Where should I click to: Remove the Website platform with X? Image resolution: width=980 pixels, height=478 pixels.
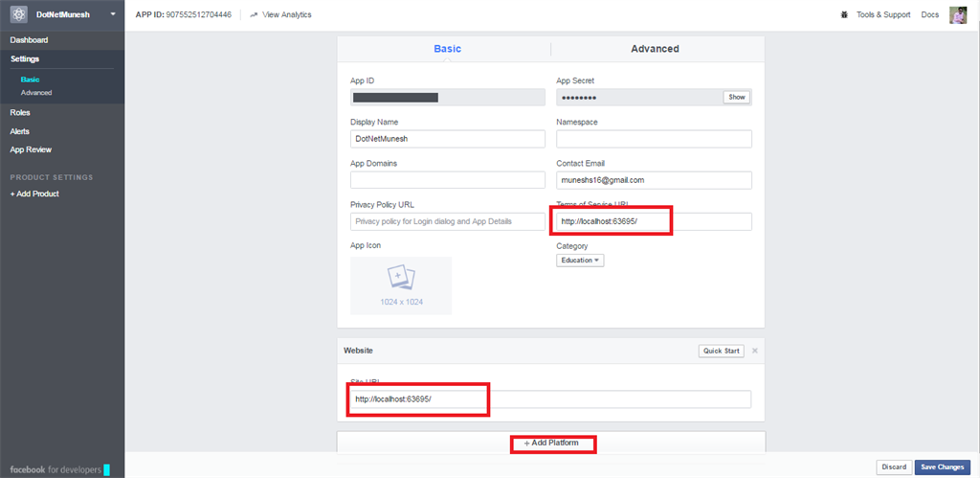pyautogui.click(x=755, y=351)
